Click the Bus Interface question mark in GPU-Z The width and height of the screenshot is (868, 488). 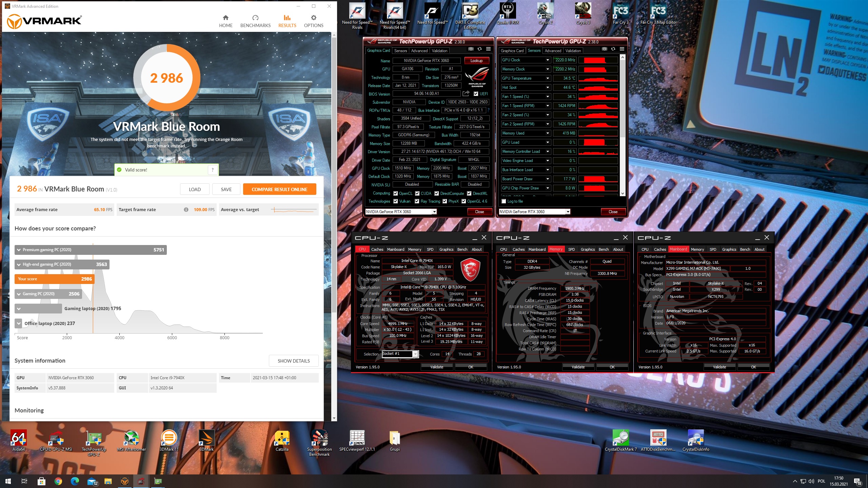click(x=488, y=110)
